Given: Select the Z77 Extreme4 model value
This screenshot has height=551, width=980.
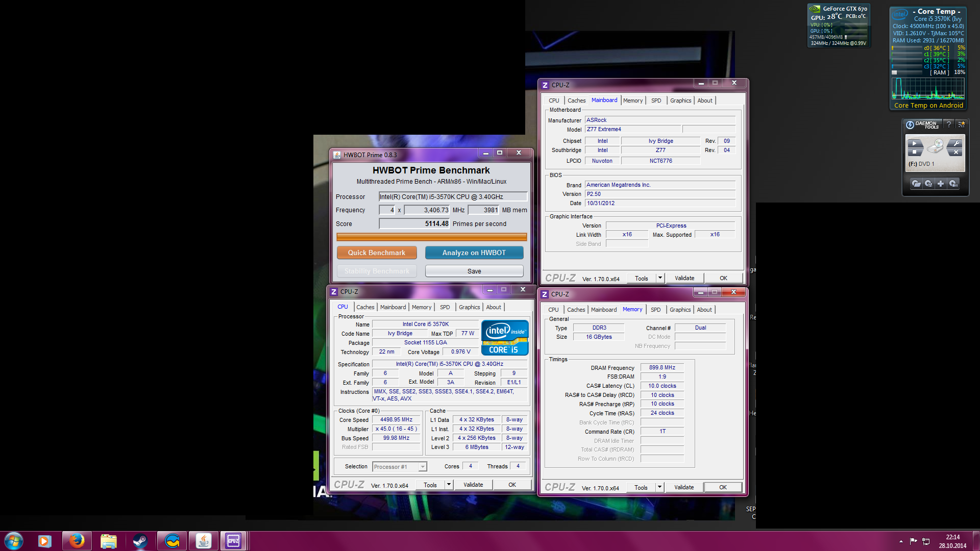Looking at the screenshot, I should (x=633, y=129).
